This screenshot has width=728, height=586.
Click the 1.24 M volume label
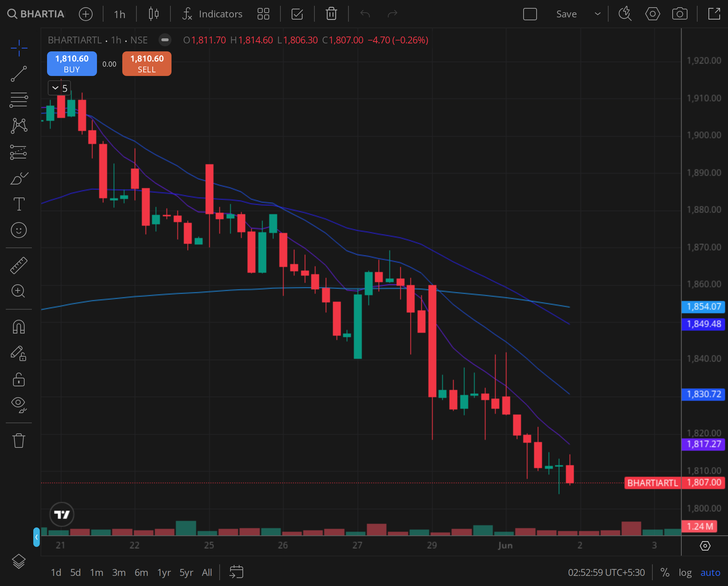click(x=699, y=526)
